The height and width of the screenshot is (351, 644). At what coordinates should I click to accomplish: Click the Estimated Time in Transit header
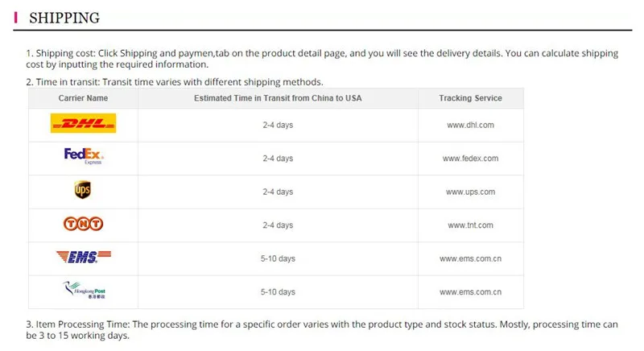(278, 98)
